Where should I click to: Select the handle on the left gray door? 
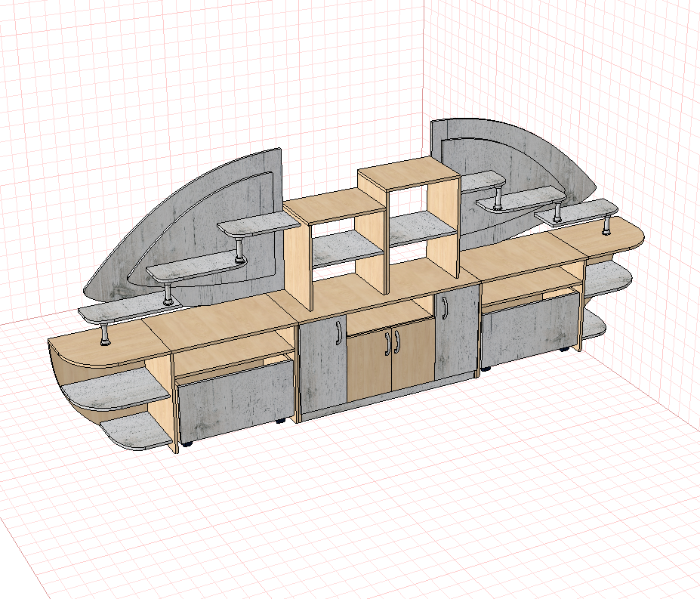click(x=338, y=333)
